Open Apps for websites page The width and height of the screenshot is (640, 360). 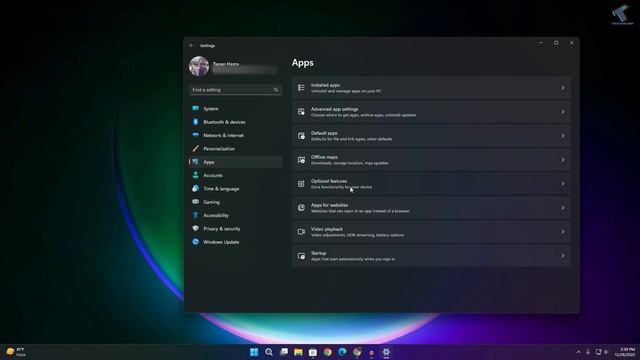pyautogui.click(x=431, y=208)
